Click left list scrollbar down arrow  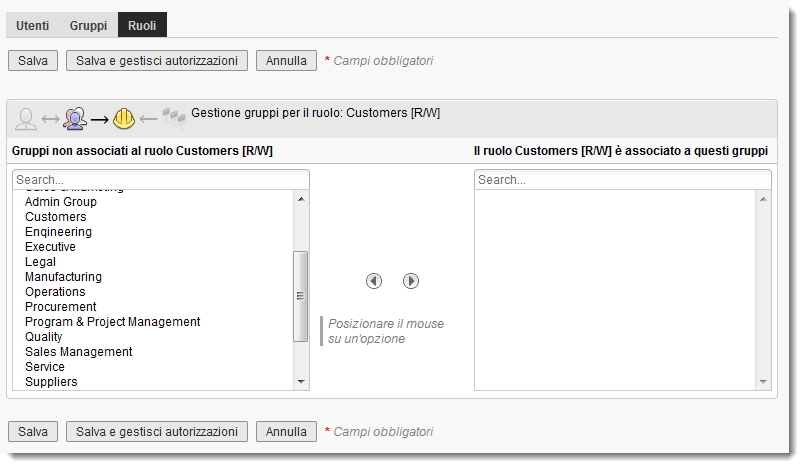click(301, 382)
